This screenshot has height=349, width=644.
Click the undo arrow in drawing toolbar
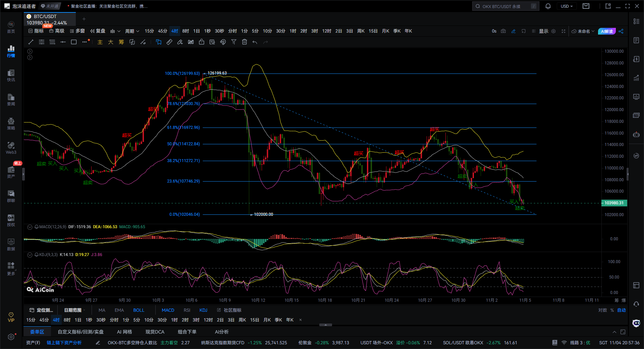click(255, 42)
